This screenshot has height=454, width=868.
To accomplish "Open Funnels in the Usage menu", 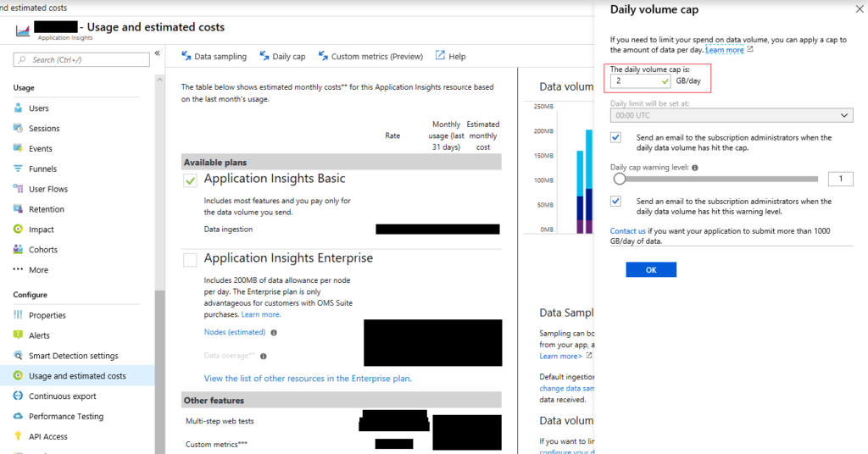I will pyautogui.click(x=42, y=169).
